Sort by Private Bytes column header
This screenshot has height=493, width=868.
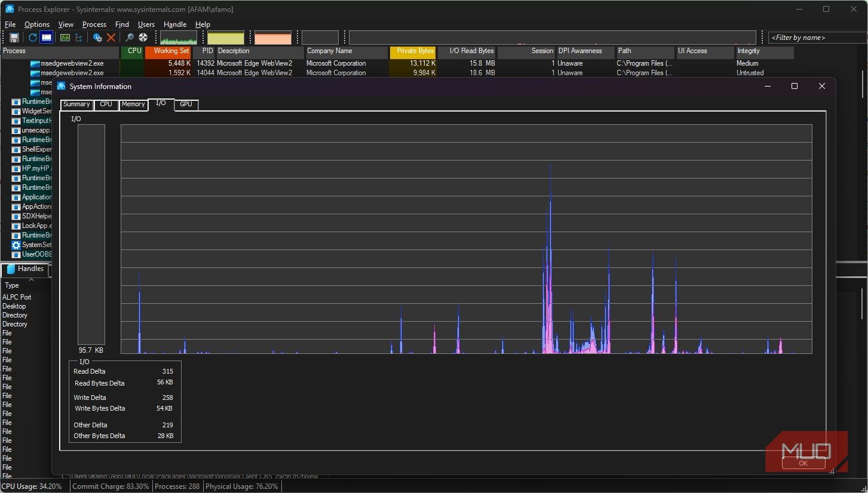413,51
